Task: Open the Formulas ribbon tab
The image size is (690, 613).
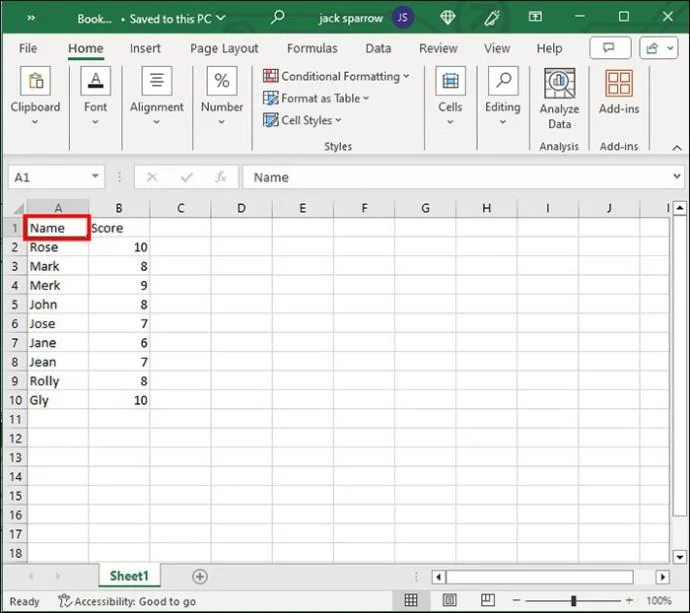Action: coord(312,48)
